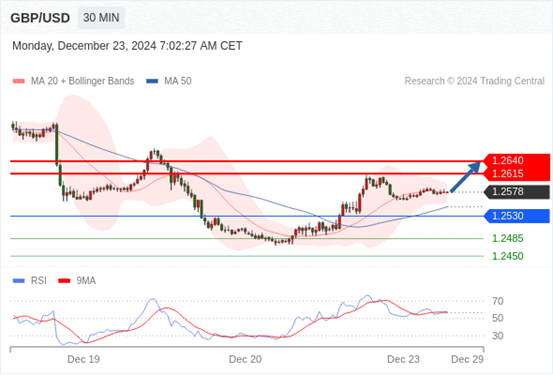553x375 pixels.
Task: Click the RSI 50 level label
Action: pyautogui.click(x=498, y=318)
